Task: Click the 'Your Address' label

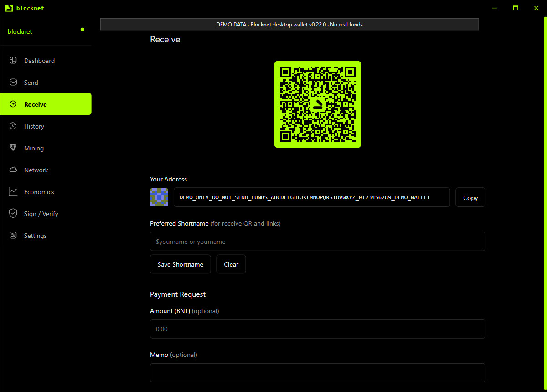Action: coord(169,179)
